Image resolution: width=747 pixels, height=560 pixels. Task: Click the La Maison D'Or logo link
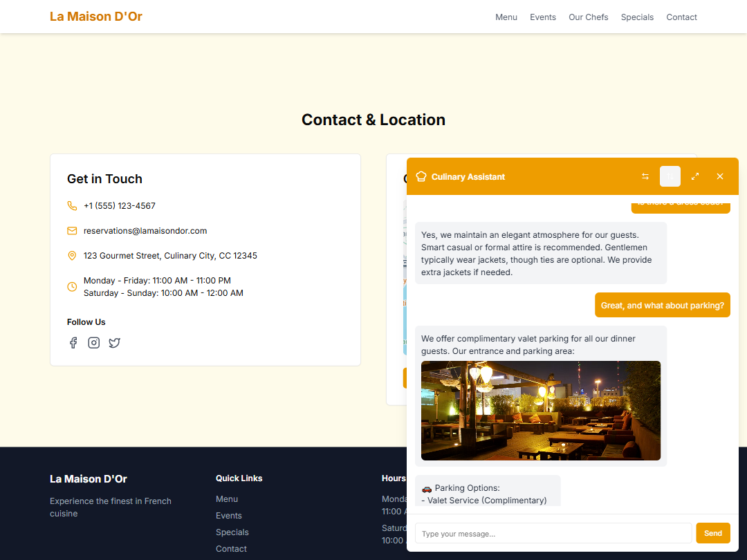coord(96,17)
